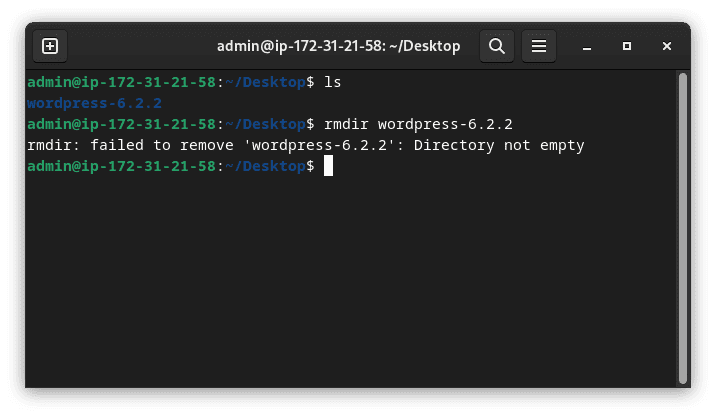Click the blue ~/Desktop path in the last prompt
Image resolution: width=716 pixels, height=416 pixels.
pyautogui.click(x=265, y=166)
